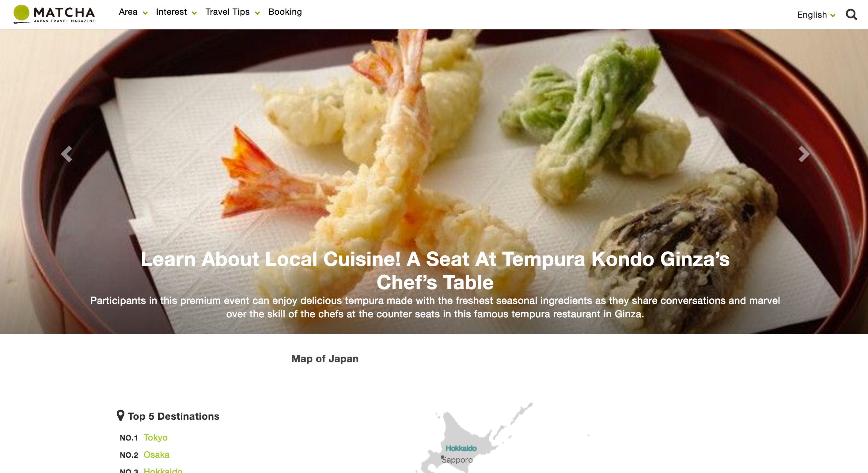Click the map pin icon by Top 5 Destinations
868x473 pixels.
121,416
